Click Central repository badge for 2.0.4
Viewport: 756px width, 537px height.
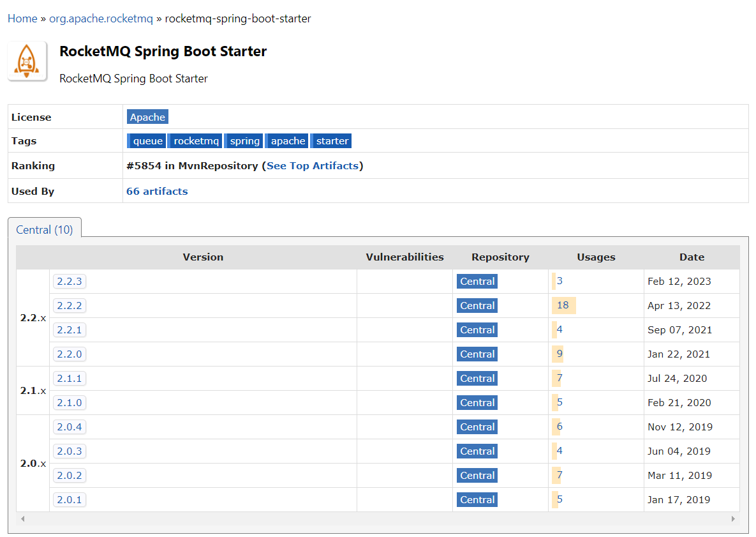(x=477, y=427)
